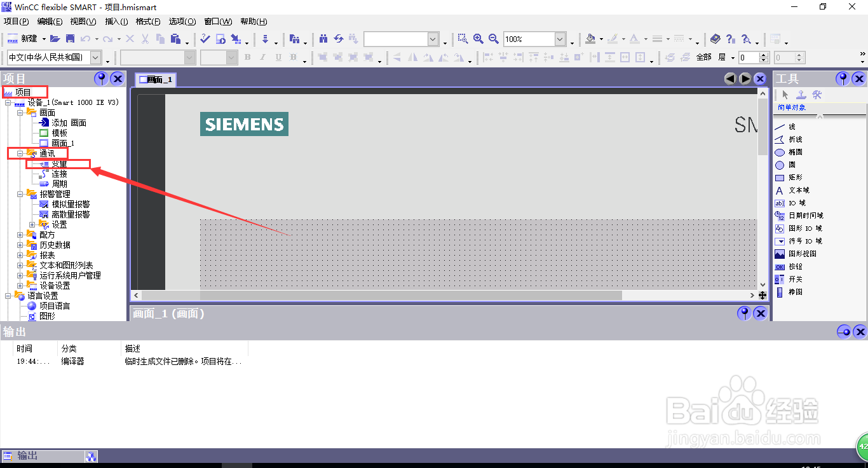
Task: Open the 100% zoom dropdown
Action: (x=560, y=39)
